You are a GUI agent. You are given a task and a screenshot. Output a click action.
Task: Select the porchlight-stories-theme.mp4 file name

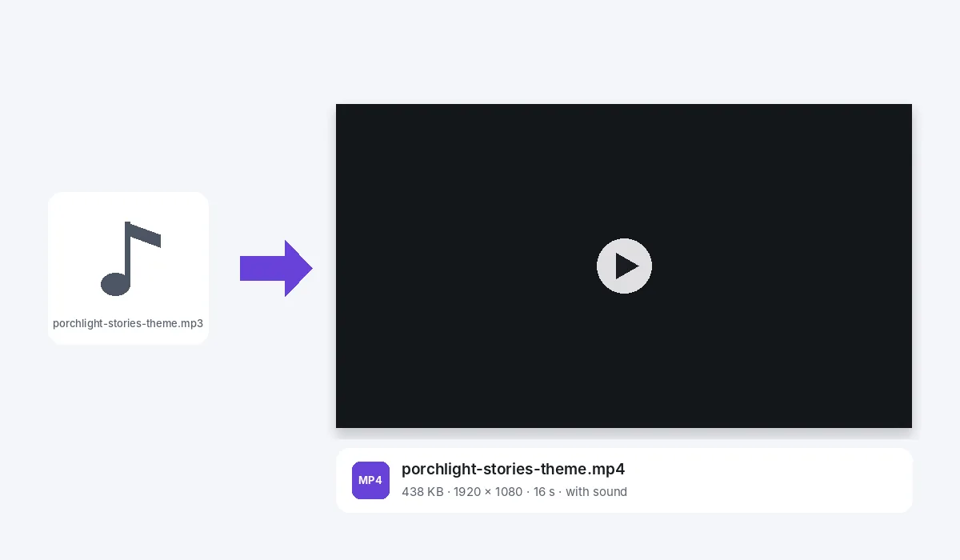coord(513,470)
